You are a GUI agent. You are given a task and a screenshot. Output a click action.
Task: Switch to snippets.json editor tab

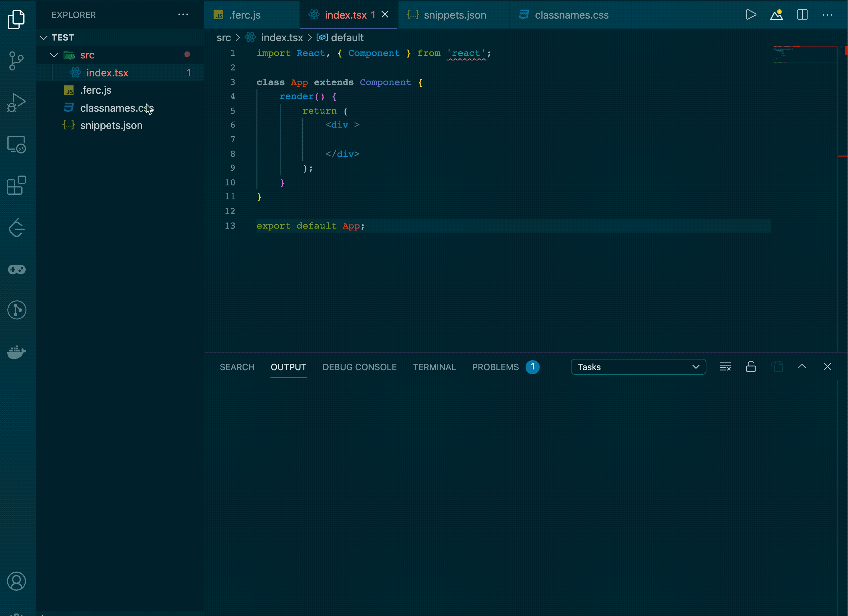coord(454,15)
